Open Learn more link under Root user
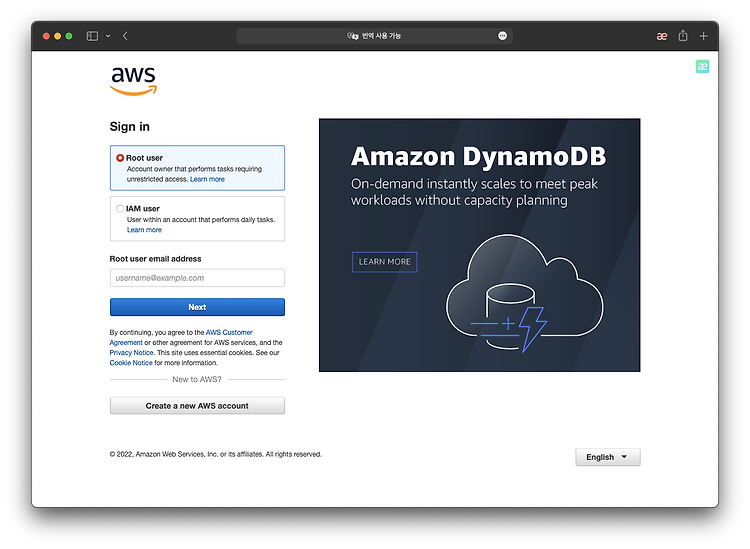The width and height of the screenshot is (750, 549). click(207, 179)
